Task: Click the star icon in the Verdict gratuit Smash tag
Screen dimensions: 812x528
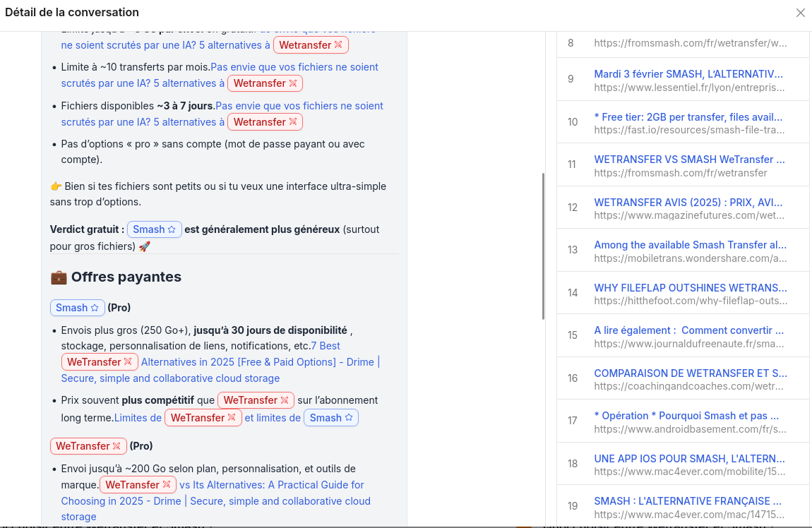Action: (x=172, y=229)
